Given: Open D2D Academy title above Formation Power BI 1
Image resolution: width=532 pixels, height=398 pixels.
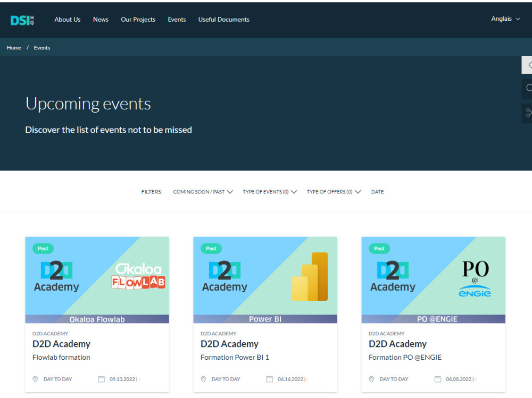Looking at the screenshot, I should [230, 344].
